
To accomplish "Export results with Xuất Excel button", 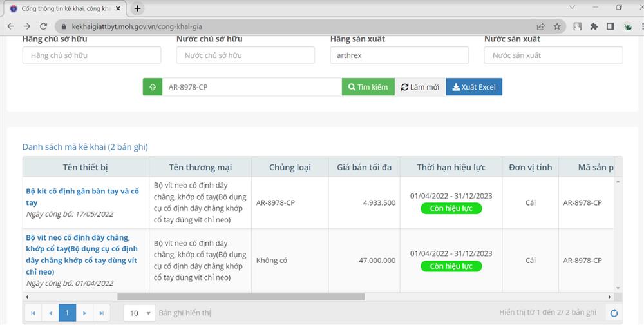I will click(473, 87).
